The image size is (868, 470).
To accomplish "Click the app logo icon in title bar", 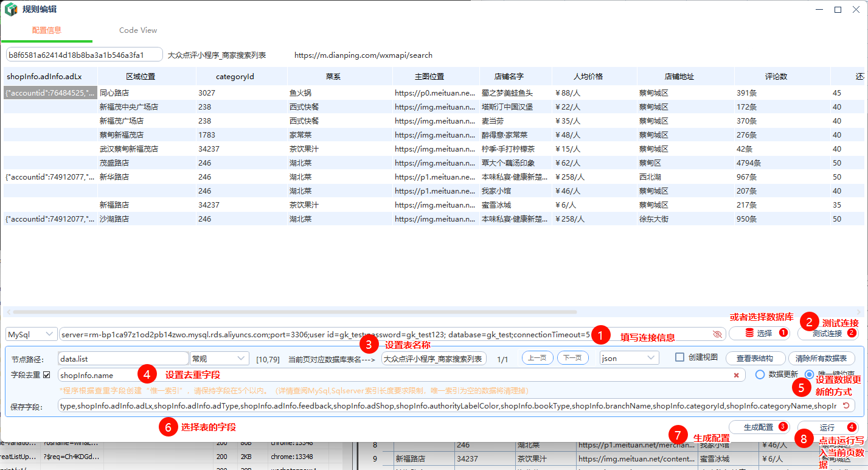I will click(10, 10).
